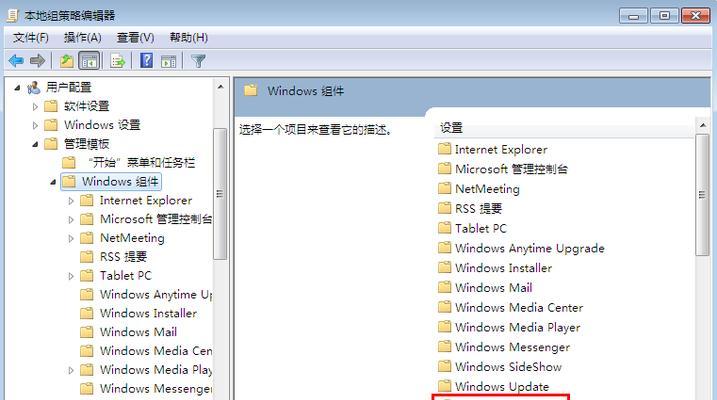Go up one level with folder-up icon
This screenshot has height=400, width=717.
point(67,60)
